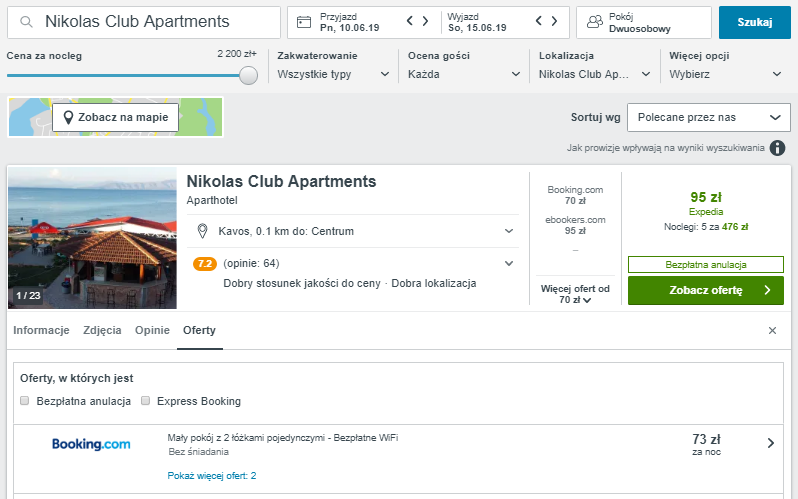Click arrow on Zobacz ofertę button
798x499 pixels.
click(767, 290)
